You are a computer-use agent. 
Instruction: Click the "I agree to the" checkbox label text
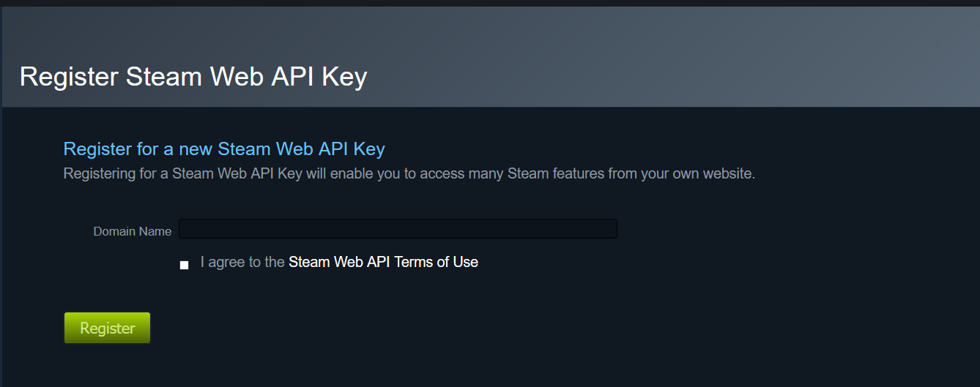point(242,262)
